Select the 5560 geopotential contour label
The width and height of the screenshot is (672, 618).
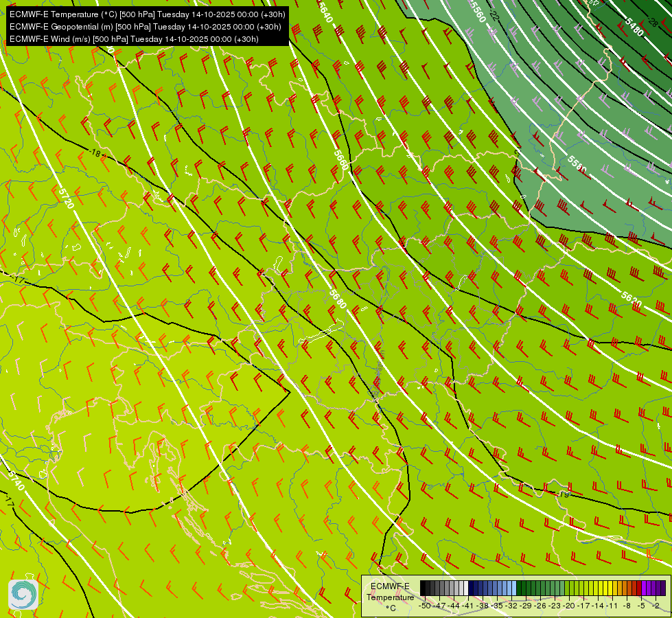click(478, 12)
